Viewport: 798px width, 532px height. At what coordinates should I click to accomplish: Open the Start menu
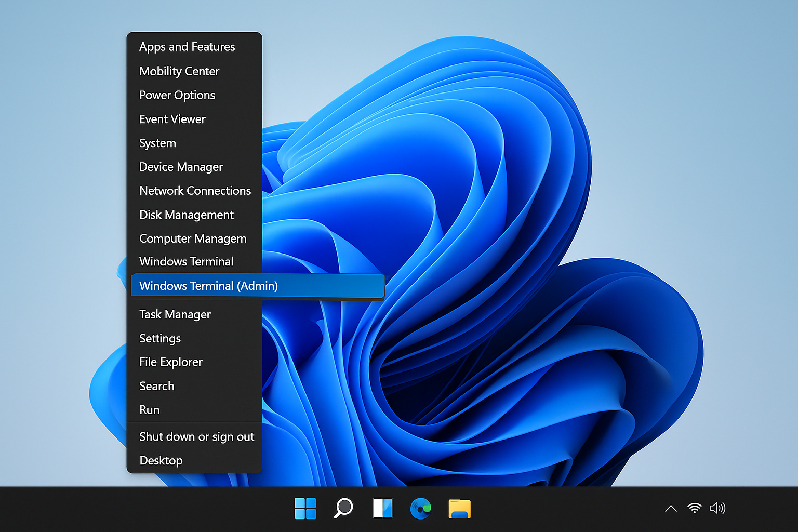click(305, 508)
